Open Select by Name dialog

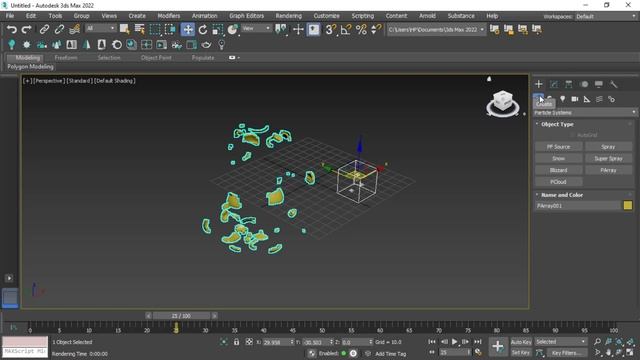(x=140, y=29)
